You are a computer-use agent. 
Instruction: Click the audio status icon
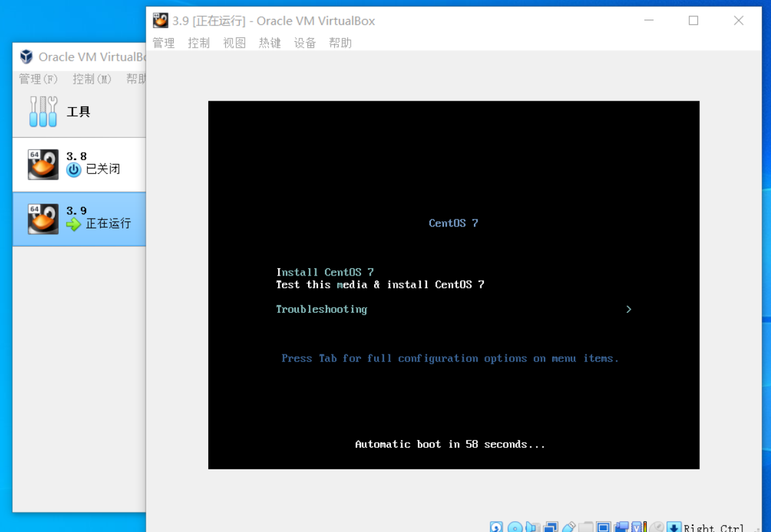[x=533, y=527]
